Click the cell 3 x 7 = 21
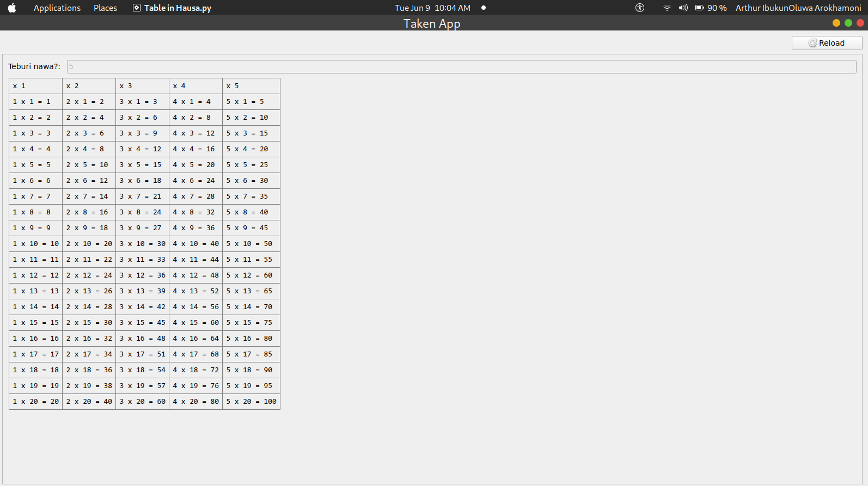The height and width of the screenshot is (486, 868). (x=143, y=196)
